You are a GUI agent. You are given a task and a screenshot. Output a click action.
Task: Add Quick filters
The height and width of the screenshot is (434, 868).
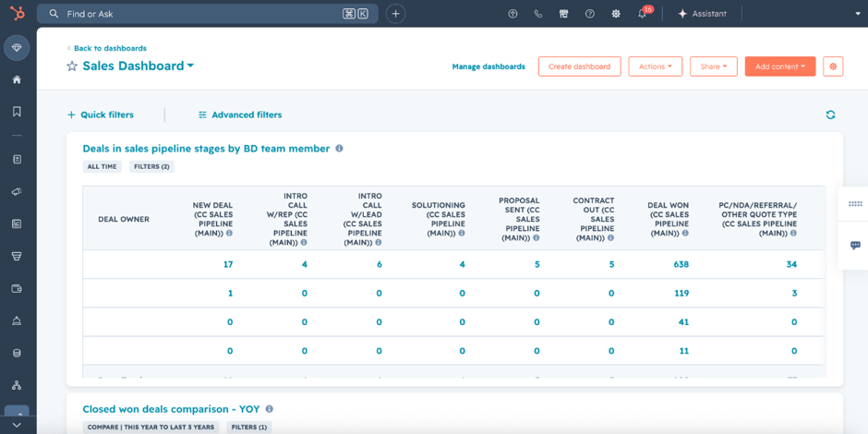pyautogui.click(x=101, y=115)
